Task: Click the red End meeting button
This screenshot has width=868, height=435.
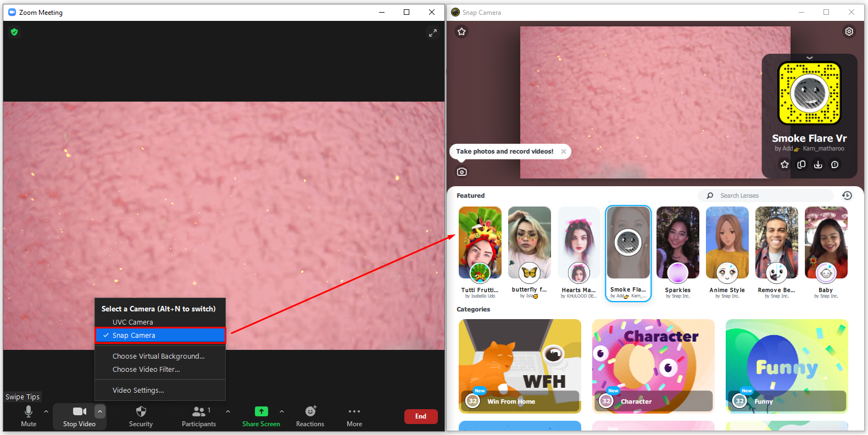Action: pyautogui.click(x=421, y=416)
